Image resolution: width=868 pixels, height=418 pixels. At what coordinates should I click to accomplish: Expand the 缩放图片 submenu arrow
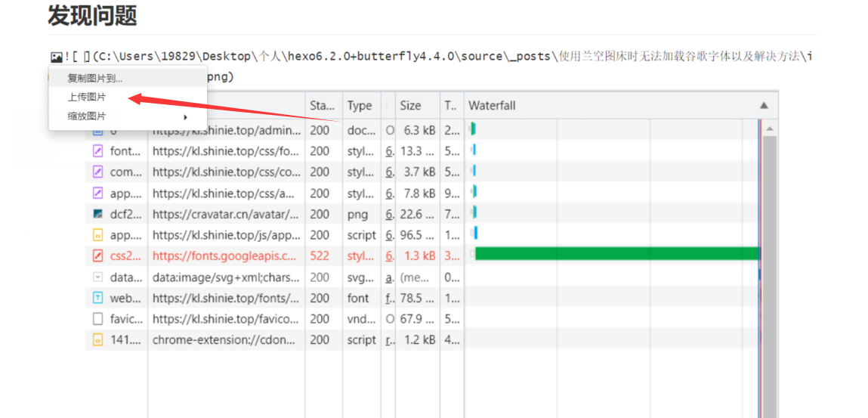click(186, 117)
